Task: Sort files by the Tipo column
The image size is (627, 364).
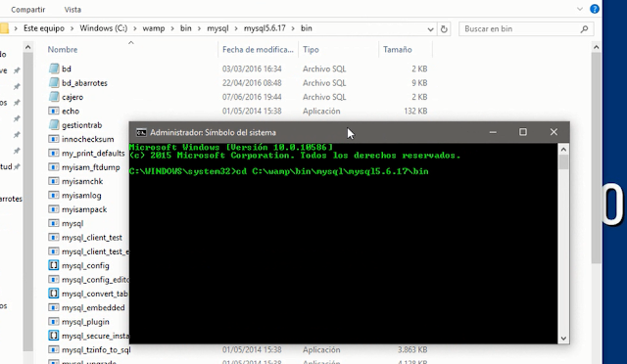Action: (x=311, y=50)
